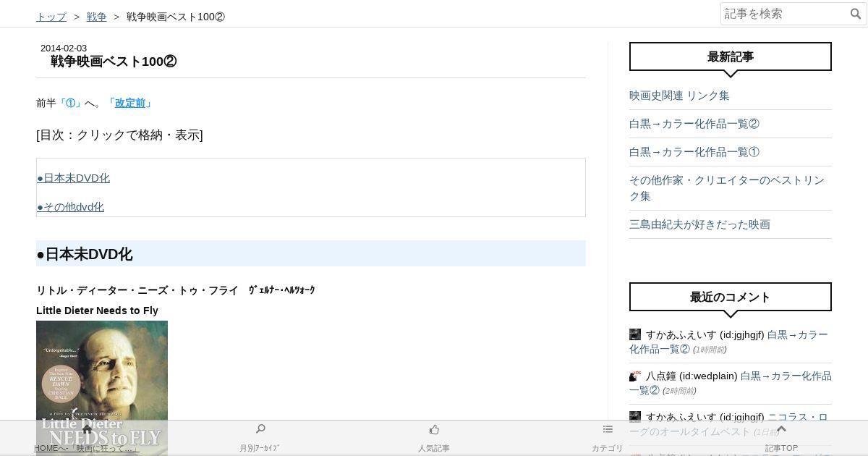
Task: Open 月別アーカイブ from the bottom bar
Action: click(260, 438)
